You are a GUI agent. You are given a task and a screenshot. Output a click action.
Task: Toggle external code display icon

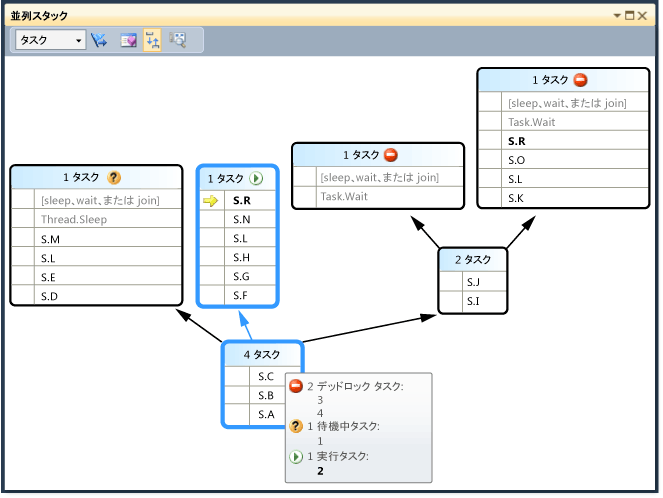coord(128,40)
